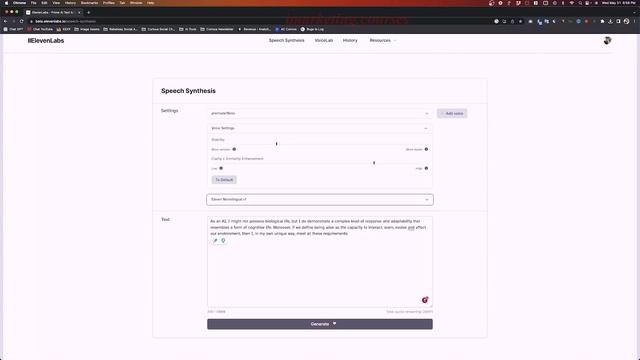Image resolution: width=640 pixels, height=360 pixels.
Task: Open the File menu
Action: pos(33,3)
